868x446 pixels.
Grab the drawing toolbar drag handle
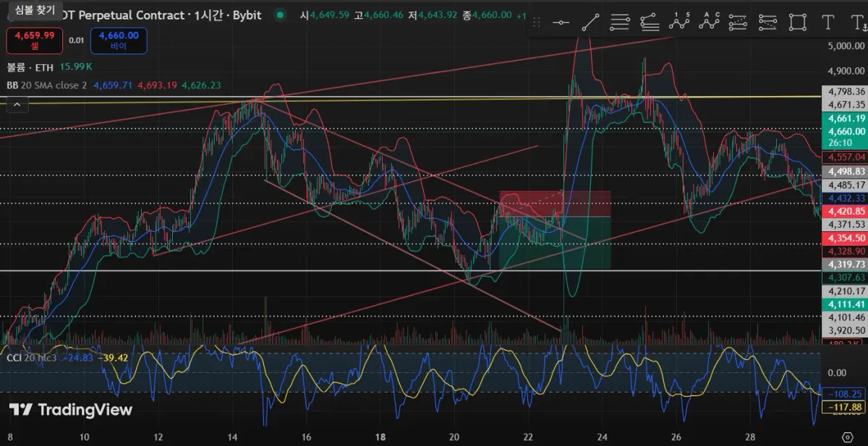pos(538,22)
